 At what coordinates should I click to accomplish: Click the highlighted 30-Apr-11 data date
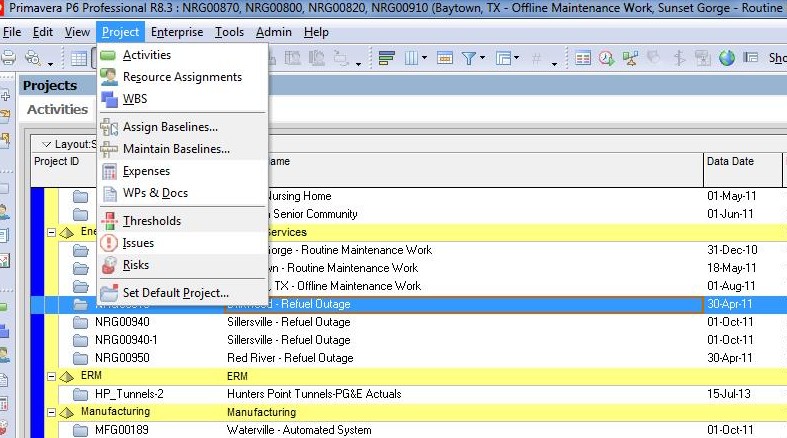click(x=730, y=304)
